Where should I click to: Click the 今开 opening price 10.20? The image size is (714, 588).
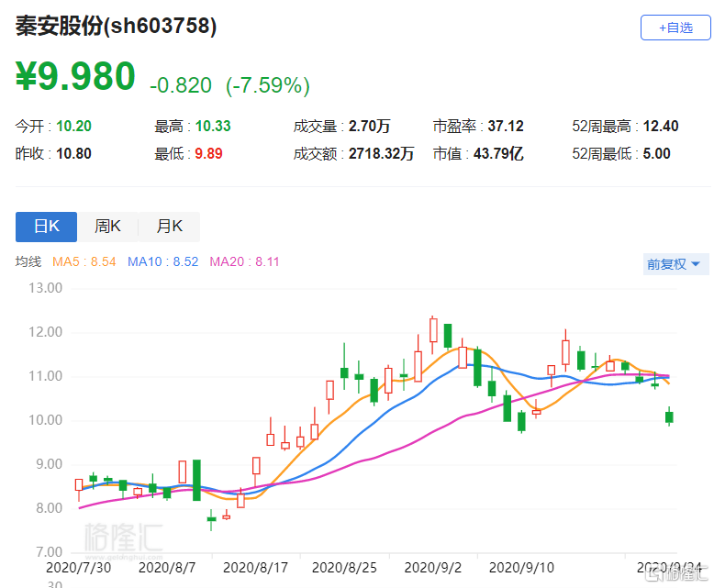(x=73, y=126)
